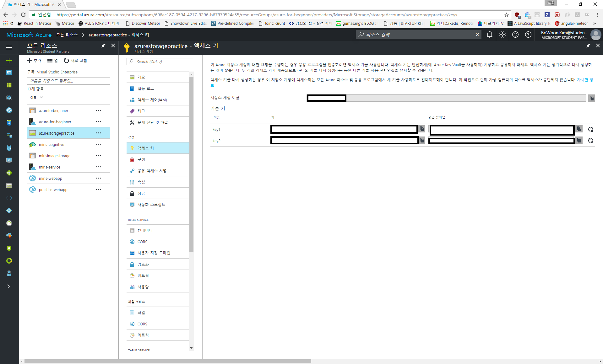Screen dimensions: 603x364
Task: Open more options for azureforbeginner
Action: pos(98,110)
